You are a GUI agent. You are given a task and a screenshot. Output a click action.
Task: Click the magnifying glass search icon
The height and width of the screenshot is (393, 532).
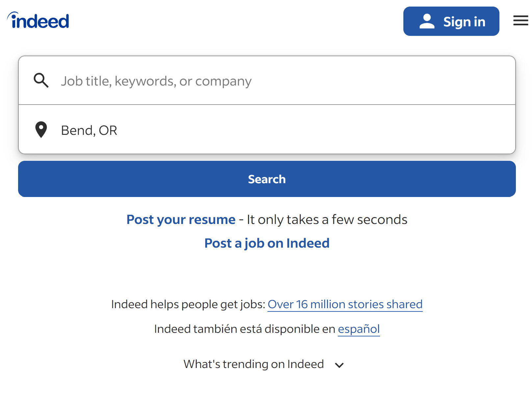tap(41, 80)
